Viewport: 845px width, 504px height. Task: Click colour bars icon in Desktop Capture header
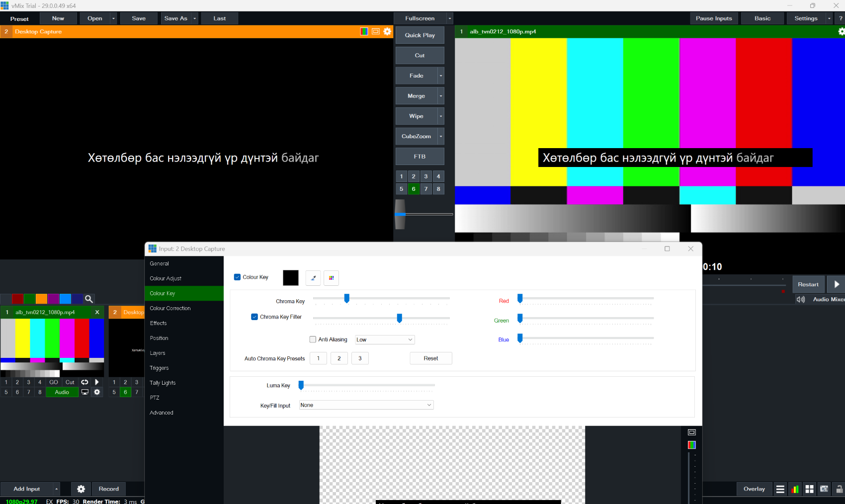(364, 31)
